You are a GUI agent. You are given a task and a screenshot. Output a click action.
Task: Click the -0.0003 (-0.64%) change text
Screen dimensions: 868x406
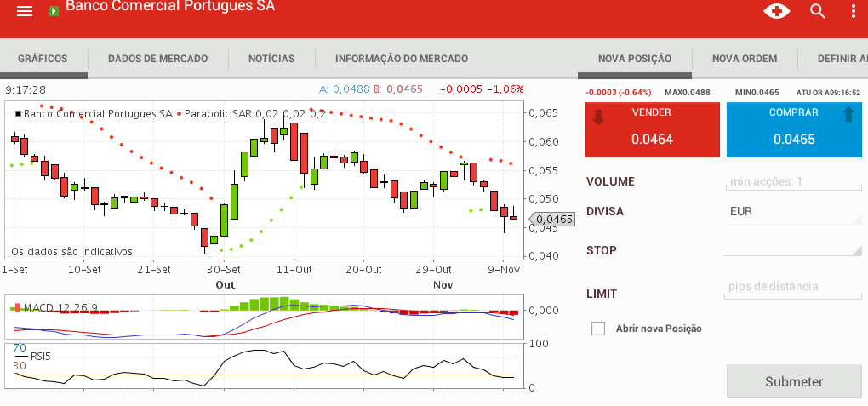[x=618, y=93]
